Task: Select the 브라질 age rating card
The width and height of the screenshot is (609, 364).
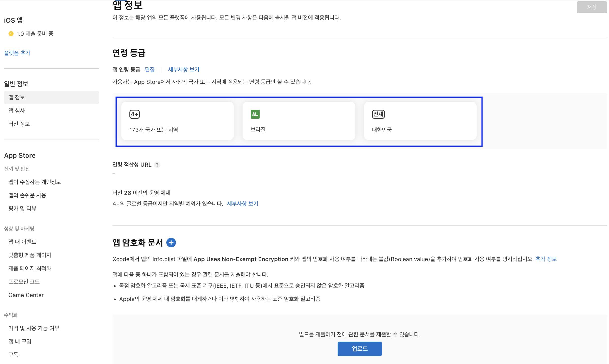Action: (299, 121)
